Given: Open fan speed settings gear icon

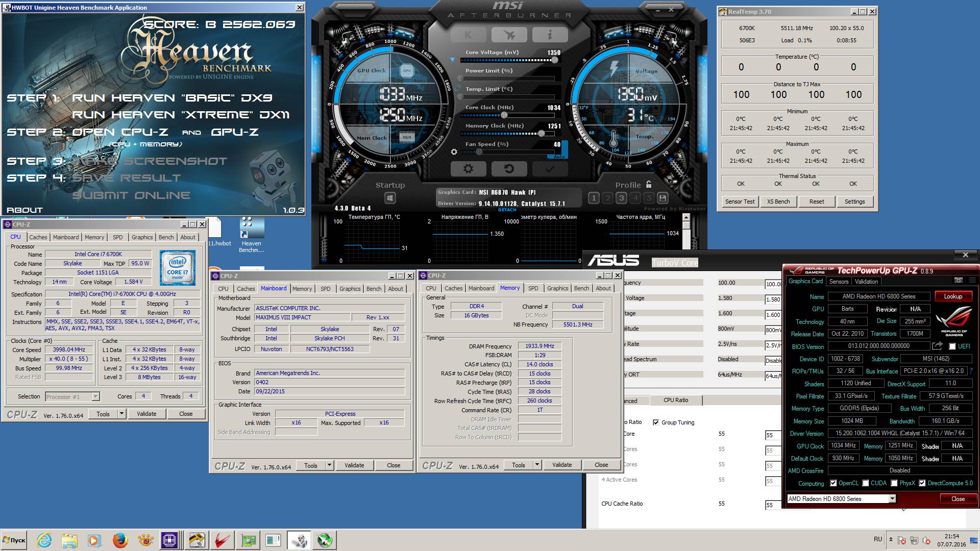Looking at the screenshot, I should (454, 152).
